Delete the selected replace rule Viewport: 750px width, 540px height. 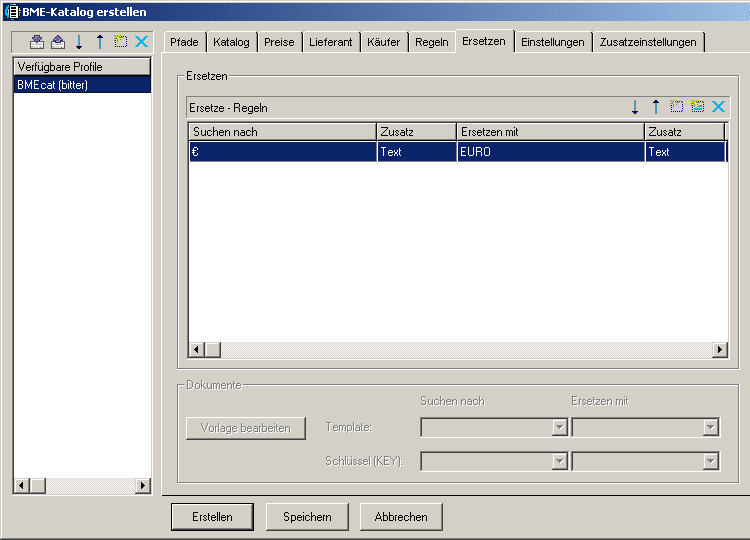718,106
